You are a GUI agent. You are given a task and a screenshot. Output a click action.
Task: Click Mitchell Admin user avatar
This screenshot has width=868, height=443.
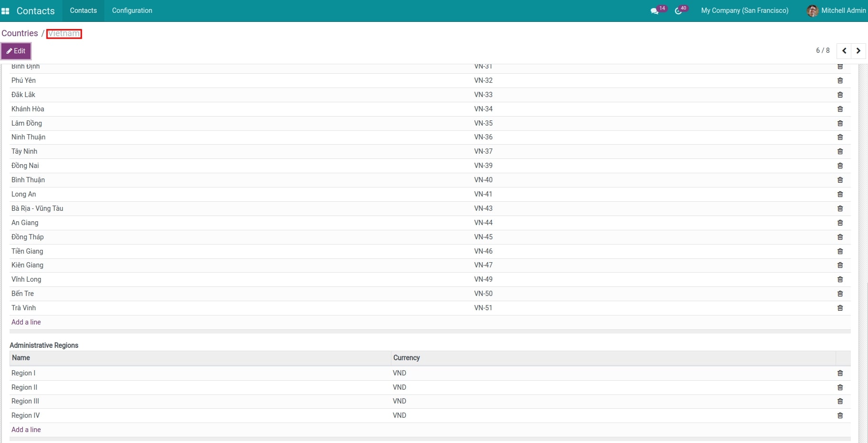click(812, 11)
